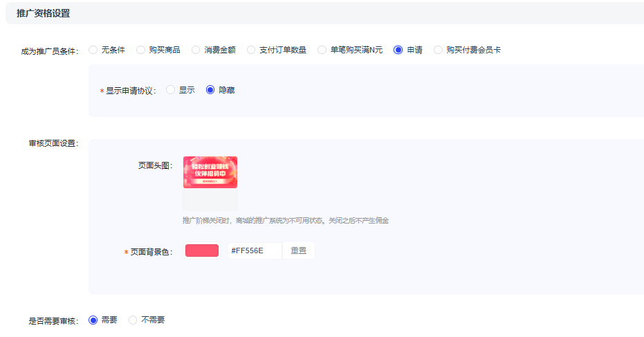Viewport: 644px width, 337px height.
Task: Select the 消费金额 condition
Action: point(196,50)
